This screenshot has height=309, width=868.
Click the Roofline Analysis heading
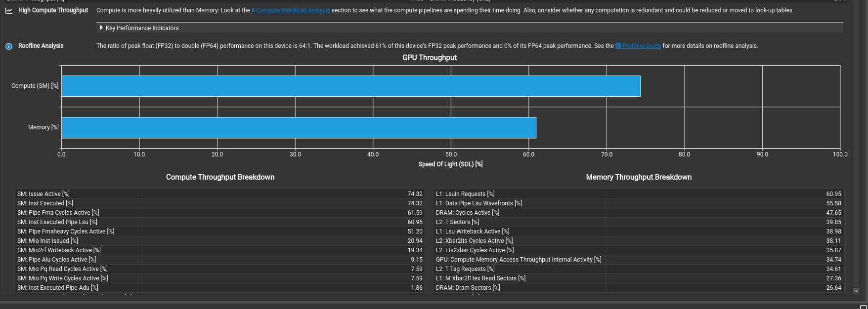(x=41, y=46)
